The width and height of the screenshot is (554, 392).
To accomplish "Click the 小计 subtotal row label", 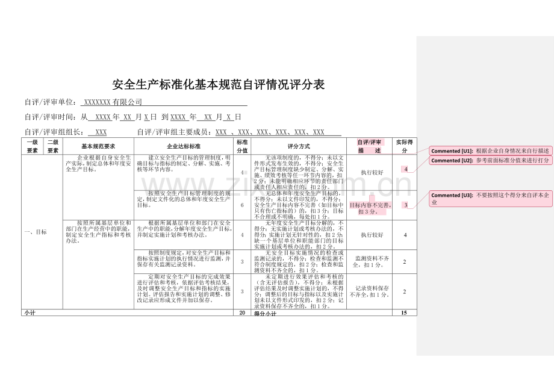I will tap(30, 313).
